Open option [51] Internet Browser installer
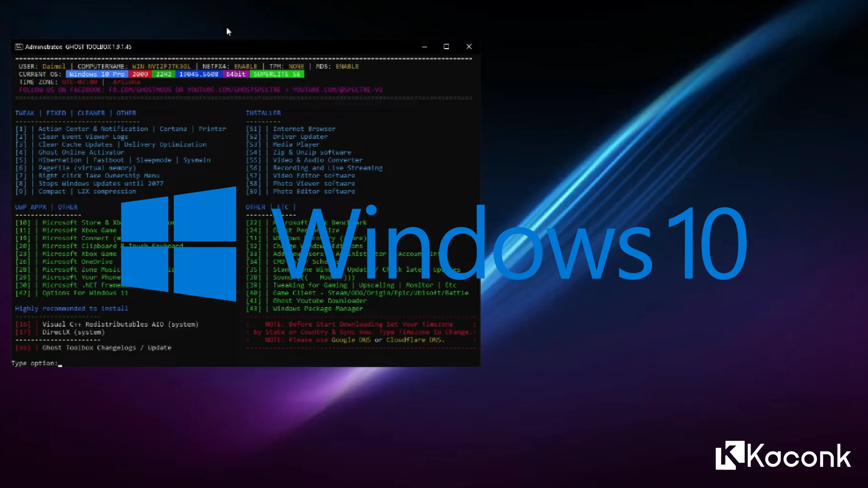 pyautogui.click(x=304, y=129)
